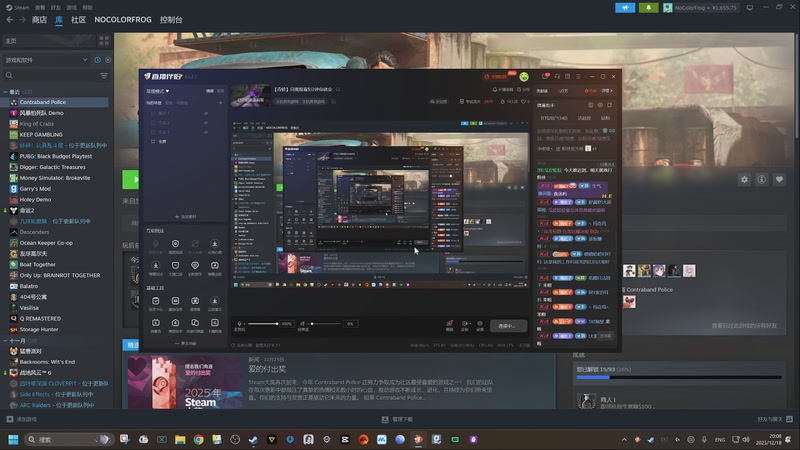Click the Steam page vertical scrollbar
Viewport: 800px width, 450px height.
point(797,85)
